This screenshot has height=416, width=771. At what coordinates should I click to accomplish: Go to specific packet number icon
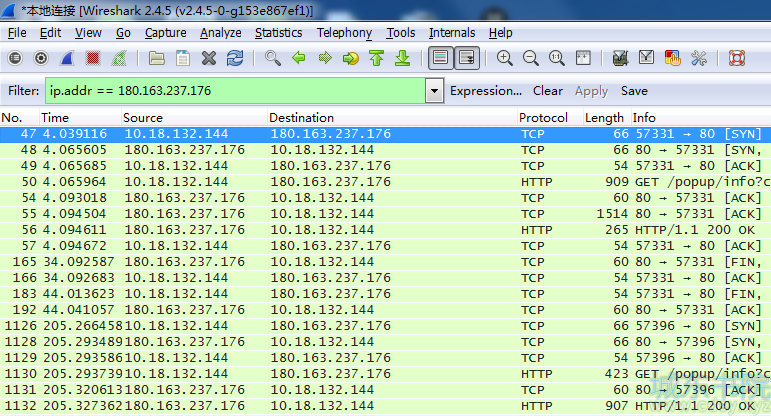tap(351, 59)
